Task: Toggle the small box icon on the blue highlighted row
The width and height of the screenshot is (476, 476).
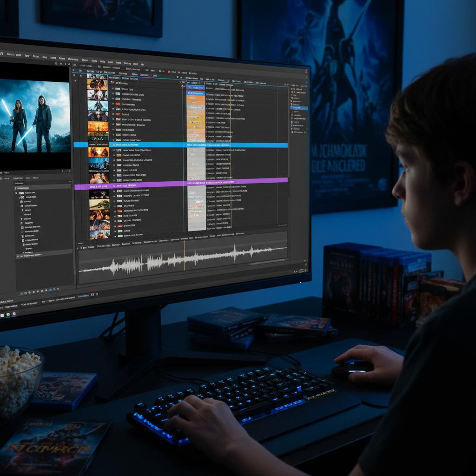Action: click(x=113, y=145)
